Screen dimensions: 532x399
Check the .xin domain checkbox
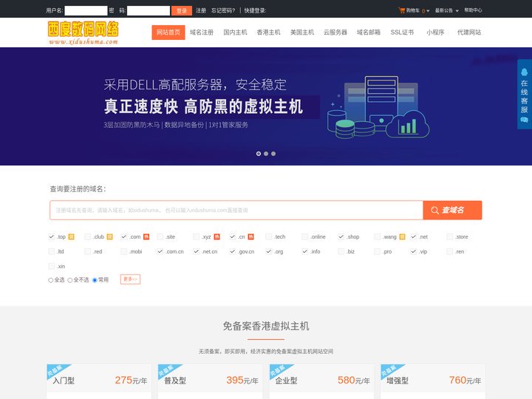[52, 266]
